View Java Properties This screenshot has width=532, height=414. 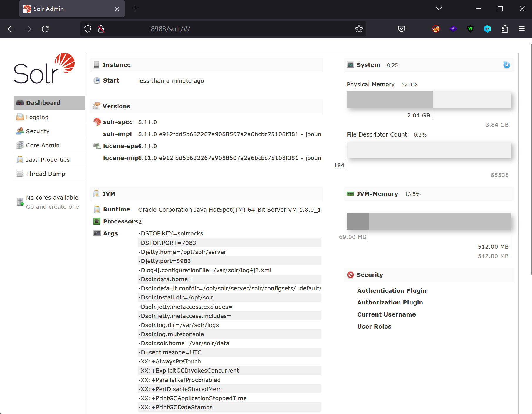point(49,160)
